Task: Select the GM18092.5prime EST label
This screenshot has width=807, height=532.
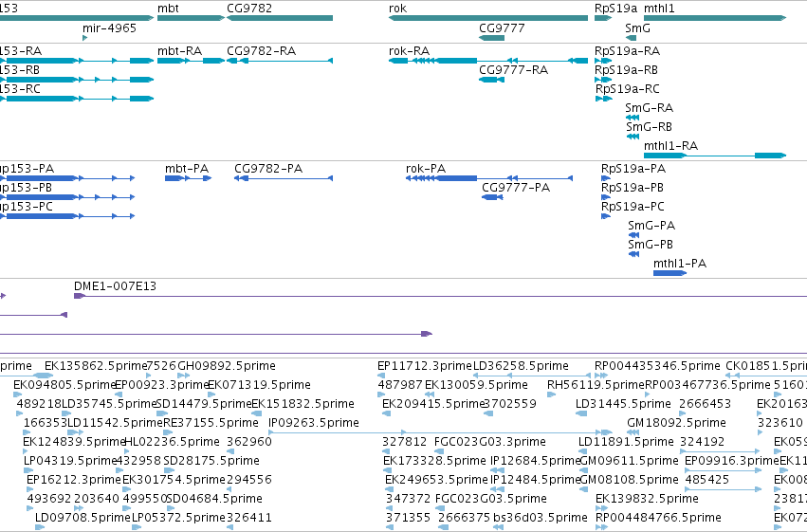Action: [676, 424]
